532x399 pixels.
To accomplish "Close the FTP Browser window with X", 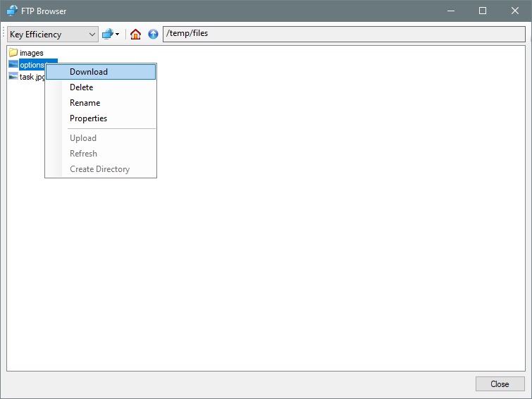I will [514, 11].
